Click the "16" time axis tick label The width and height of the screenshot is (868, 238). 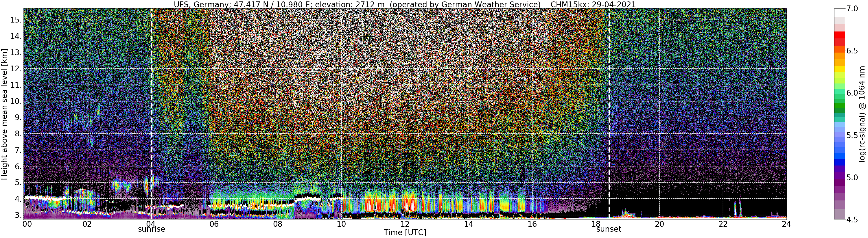pos(532,224)
